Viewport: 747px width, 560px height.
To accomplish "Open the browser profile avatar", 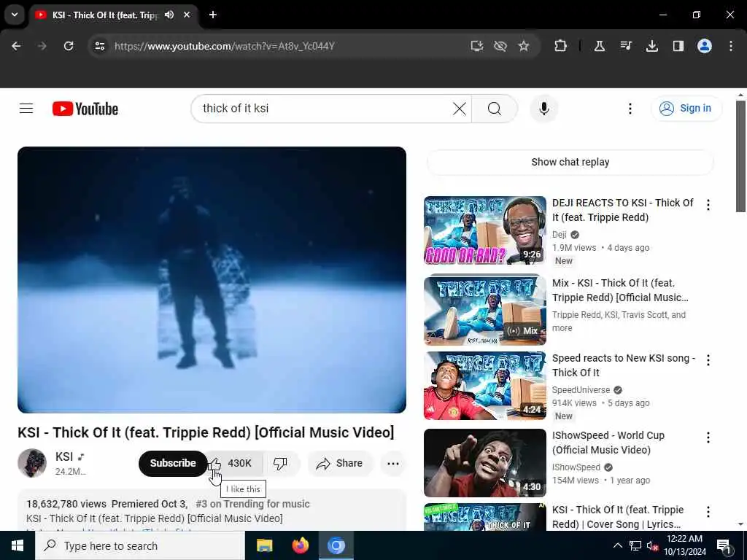I will pos(705,46).
